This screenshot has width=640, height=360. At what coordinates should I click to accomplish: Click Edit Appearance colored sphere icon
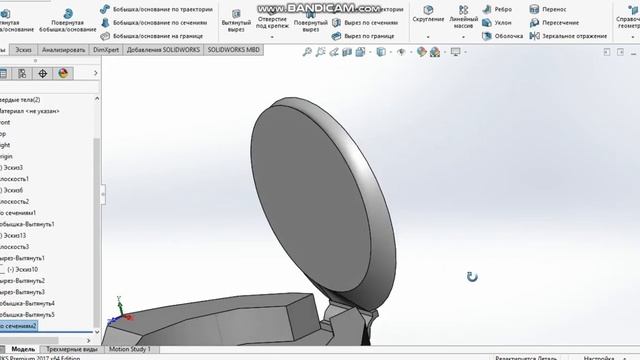(x=422, y=52)
